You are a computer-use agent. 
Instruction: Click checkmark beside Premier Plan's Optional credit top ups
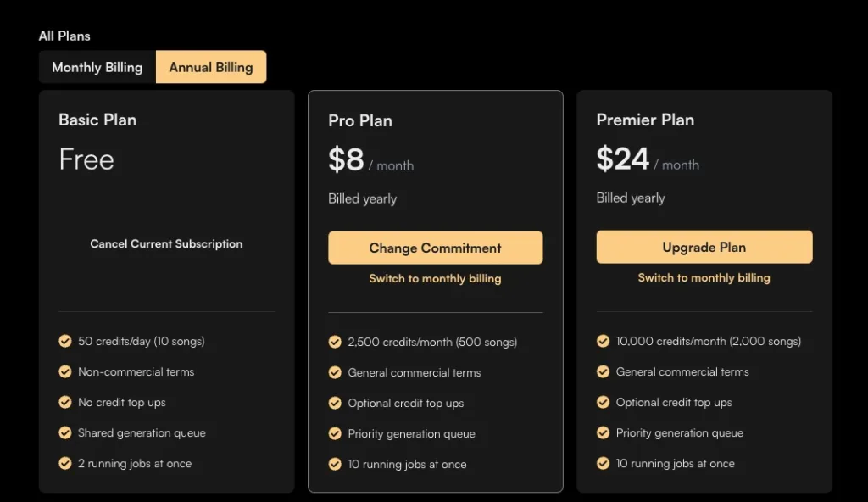click(x=603, y=402)
